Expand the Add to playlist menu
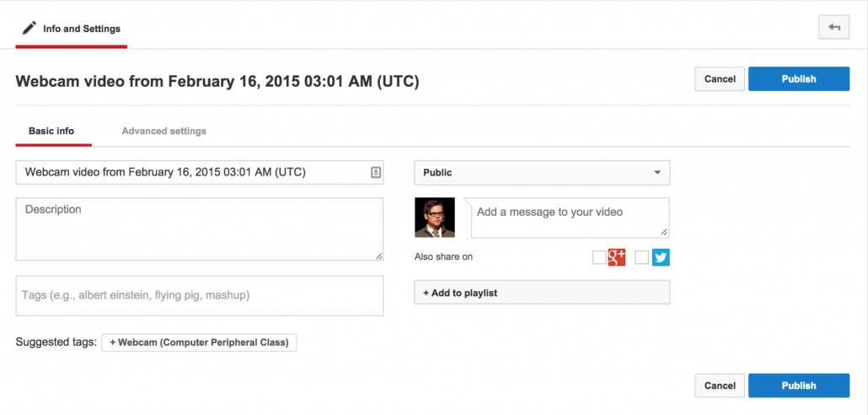Image resolution: width=868 pixels, height=415 pixels. coord(542,292)
